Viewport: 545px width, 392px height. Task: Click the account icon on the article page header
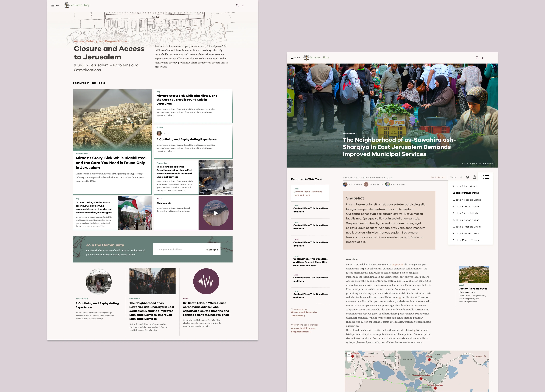(483, 58)
